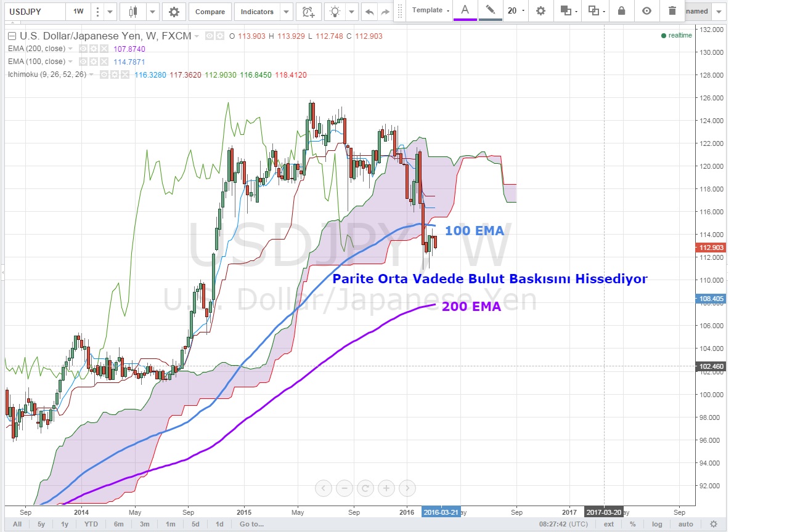Screen dimensions: 787x532
Task: Select the 6m time range tab
Action: [118, 524]
